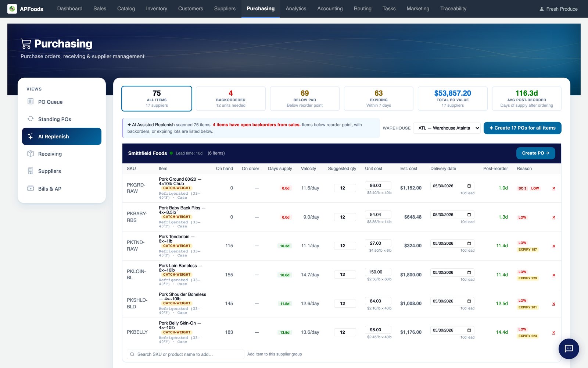Remove the PKSHLD-BLD row with the x icon
The width and height of the screenshot is (588, 368).
point(554,304)
